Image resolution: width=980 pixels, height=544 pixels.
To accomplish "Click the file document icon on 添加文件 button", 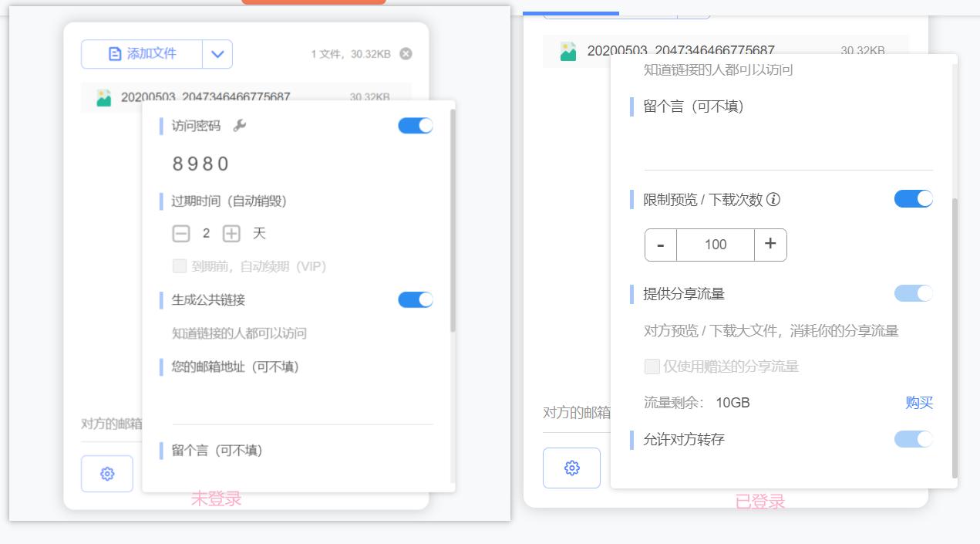I will tap(114, 53).
